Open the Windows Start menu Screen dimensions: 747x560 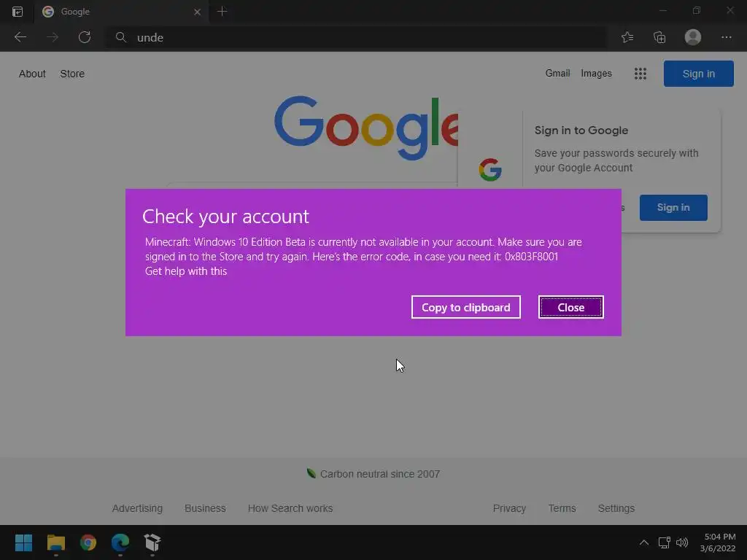coord(23,542)
